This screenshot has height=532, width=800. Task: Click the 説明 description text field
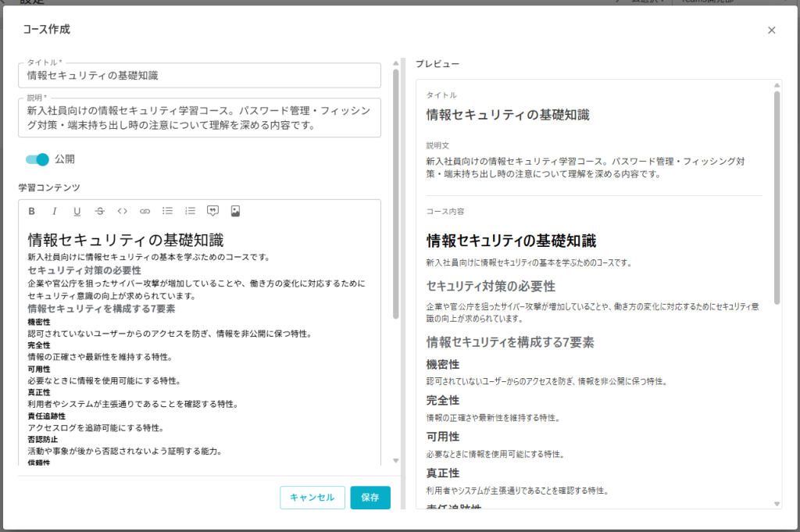click(x=199, y=118)
